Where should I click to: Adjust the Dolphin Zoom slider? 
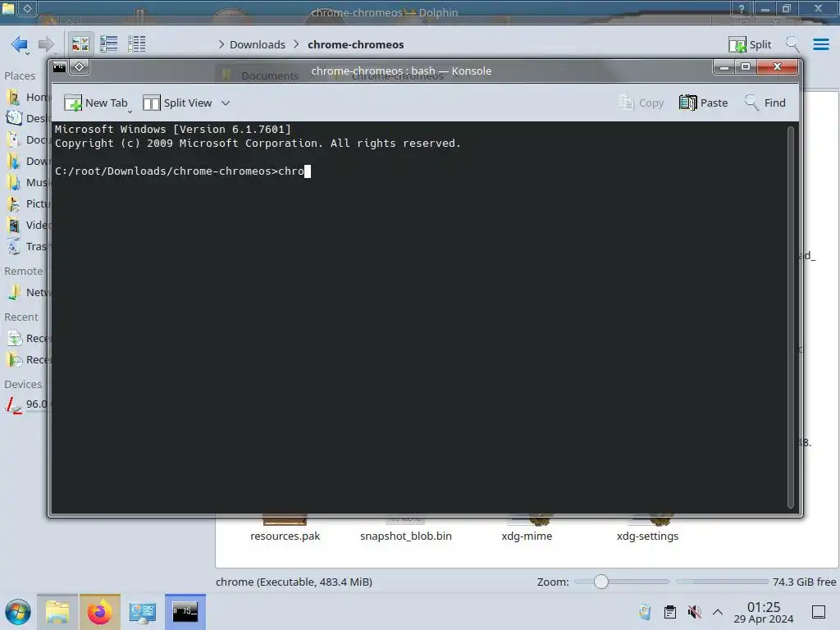point(601,582)
